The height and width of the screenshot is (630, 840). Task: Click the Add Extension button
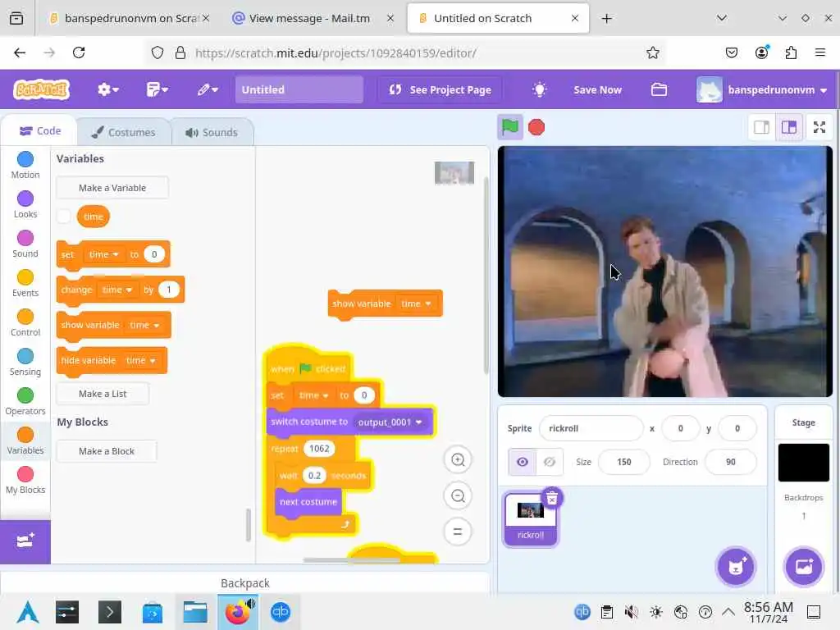pos(25,541)
